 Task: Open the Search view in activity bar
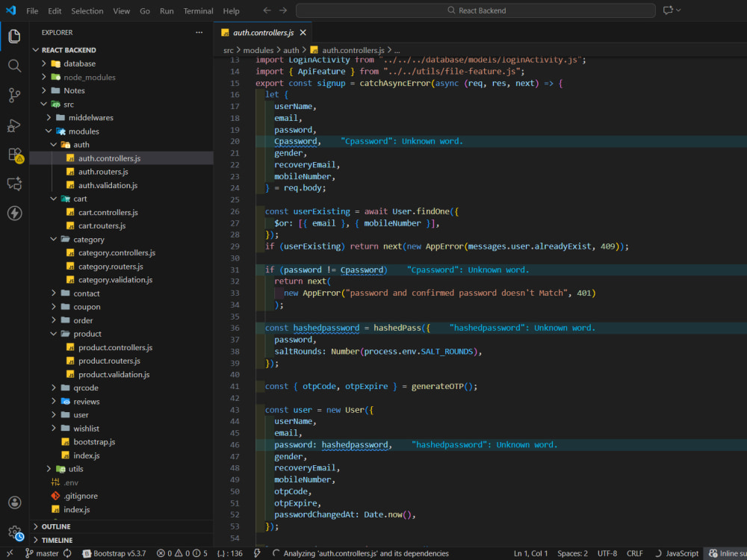click(x=14, y=66)
